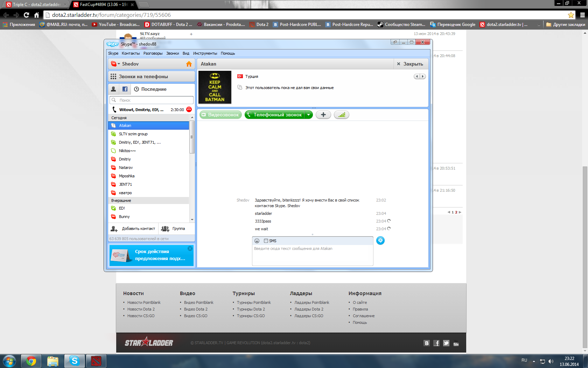Screen dimensions: 588x368
Task: Close the Atakan conversation with Закрыть
Action: (410, 64)
